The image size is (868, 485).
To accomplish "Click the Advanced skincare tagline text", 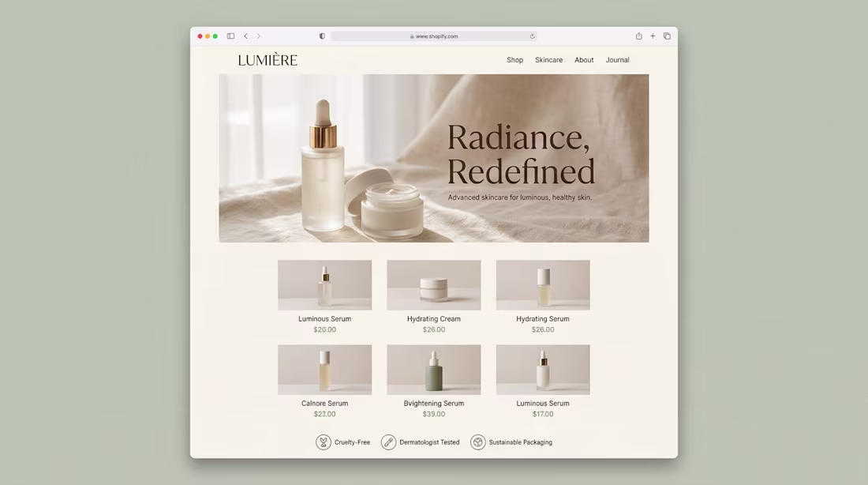I will (x=520, y=197).
